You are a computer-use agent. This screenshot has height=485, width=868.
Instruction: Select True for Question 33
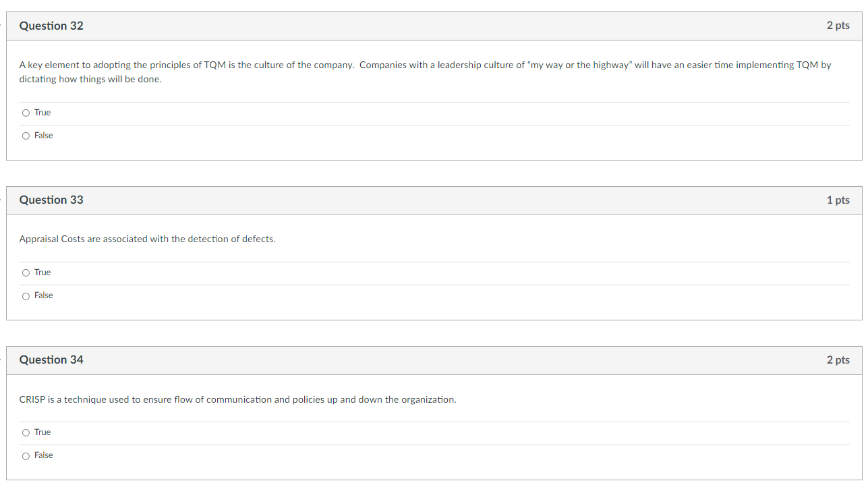click(25, 273)
